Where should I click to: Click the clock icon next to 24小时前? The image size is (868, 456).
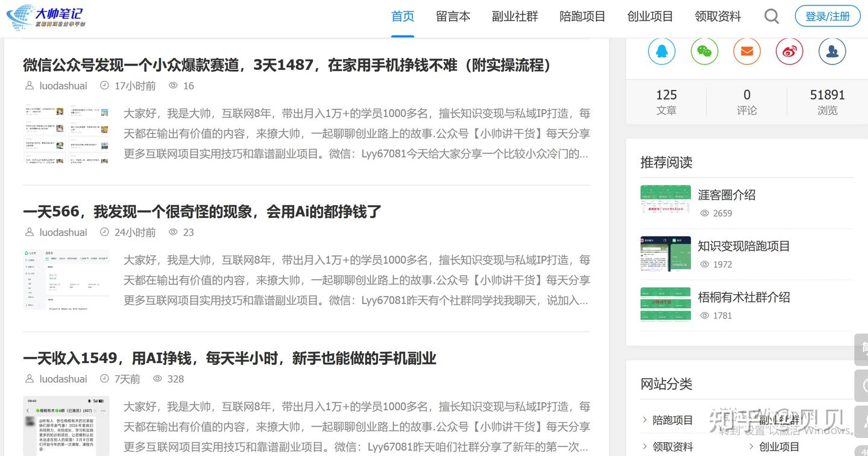click(104, 232)
